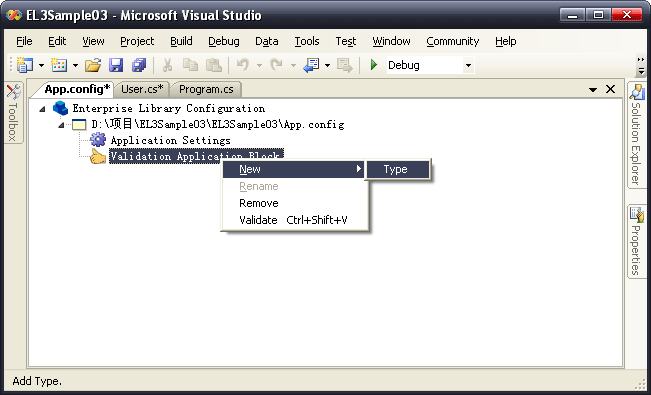Choose Remove in the context menu
This screenshot has width=651, height=395.
[295, 203]
